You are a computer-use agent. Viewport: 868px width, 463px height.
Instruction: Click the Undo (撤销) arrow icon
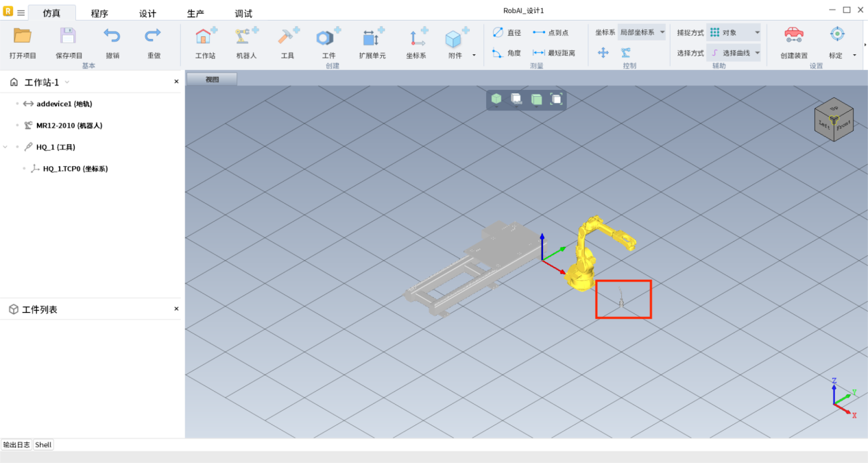click(x=112, y=36)
